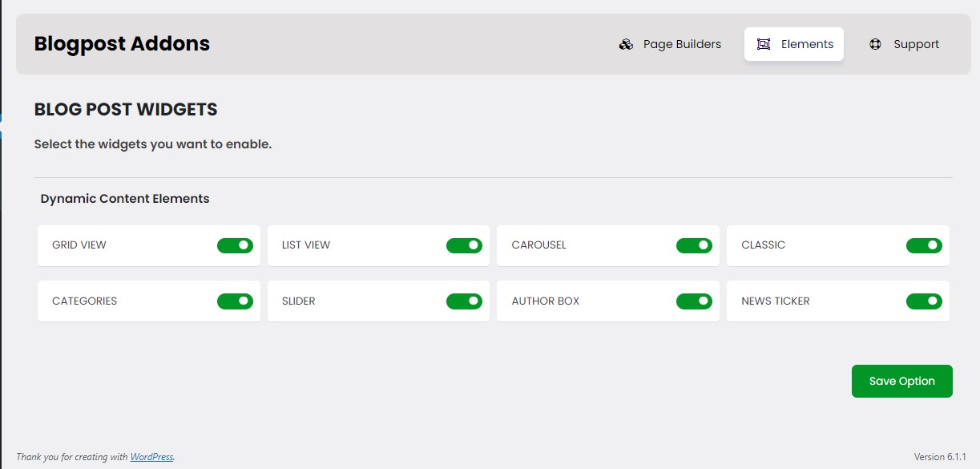Click the Save Option button
This screenshot has height=469, width=980.
pos(902,381)
